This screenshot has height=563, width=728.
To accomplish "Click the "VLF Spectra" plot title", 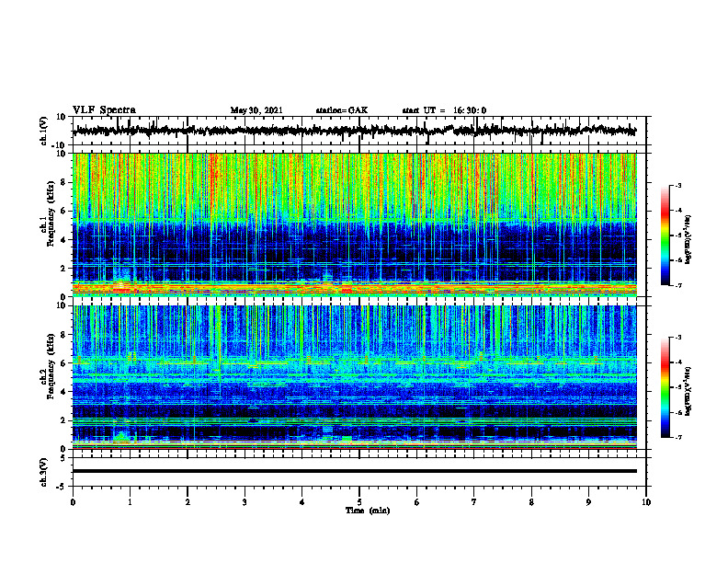I will tap(104, 110).
